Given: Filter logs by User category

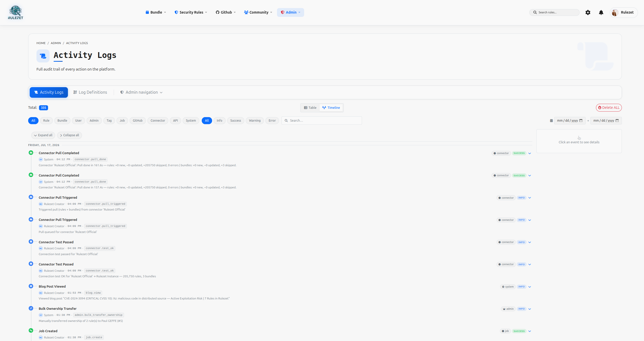Looking at the screenshot, I should click(78, 121).
